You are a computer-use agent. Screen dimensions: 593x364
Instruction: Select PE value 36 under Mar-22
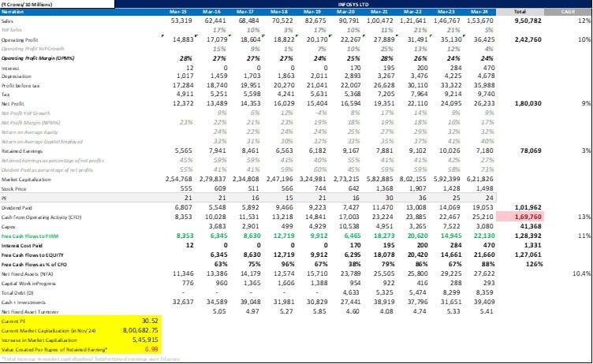point(423,198)
